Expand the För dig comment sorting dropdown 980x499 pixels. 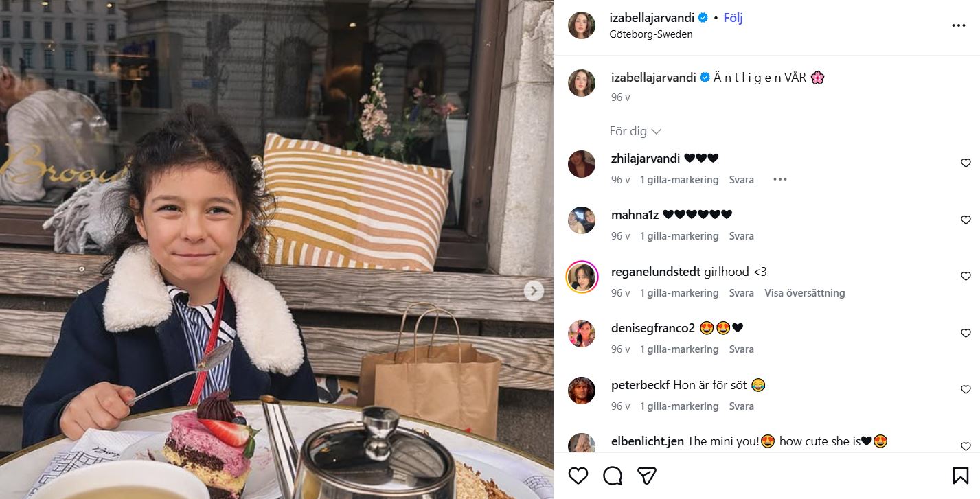[x=635, y=131]
